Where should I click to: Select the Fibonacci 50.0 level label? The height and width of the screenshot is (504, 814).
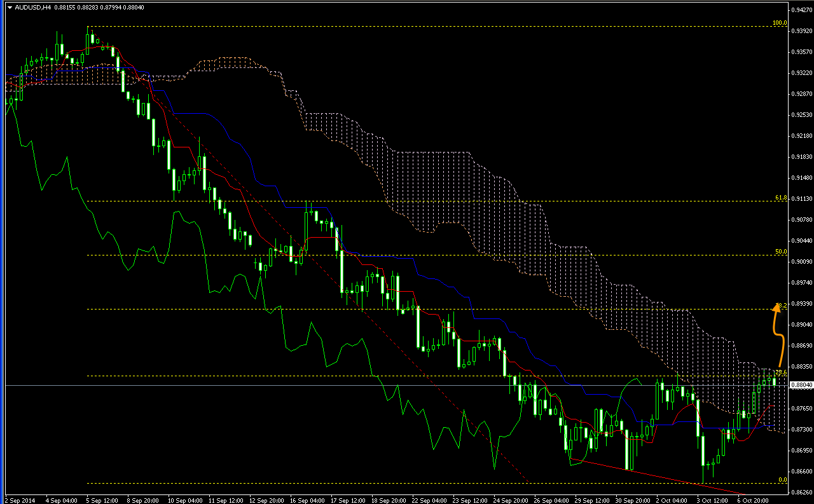(x=781, y=252)
